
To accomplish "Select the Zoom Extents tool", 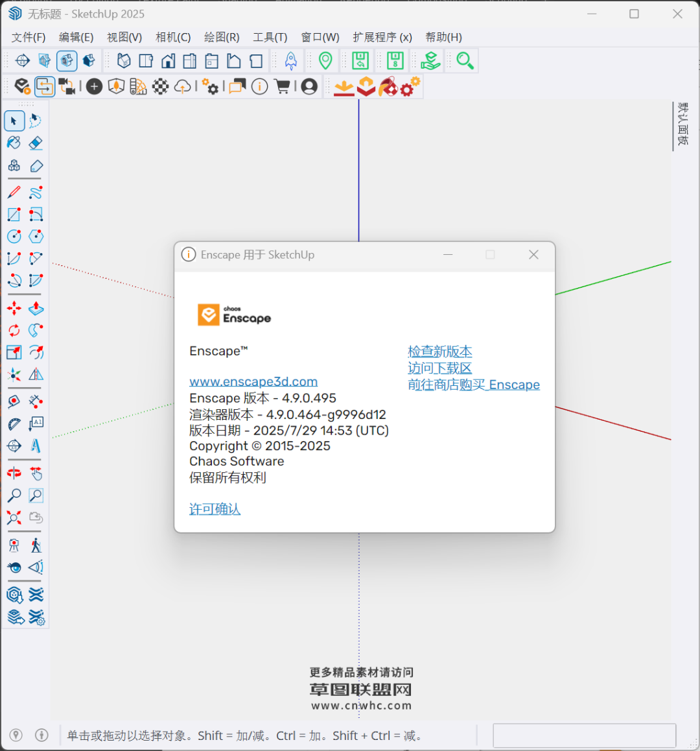I will click(x=14, y=518).
